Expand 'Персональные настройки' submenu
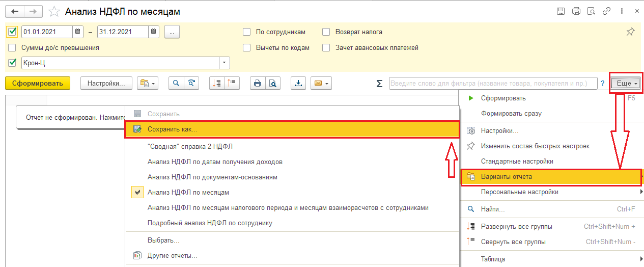Image resolution: width=644 pixels, height=267 pixels. (x=552, y=192)
